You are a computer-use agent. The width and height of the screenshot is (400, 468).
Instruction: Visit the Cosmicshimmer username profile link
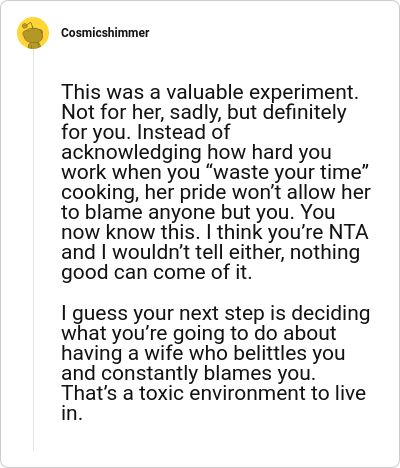[105, 33]
